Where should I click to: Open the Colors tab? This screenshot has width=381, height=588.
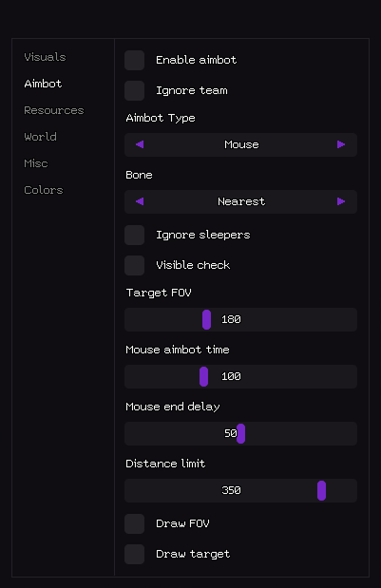[44, 190]
